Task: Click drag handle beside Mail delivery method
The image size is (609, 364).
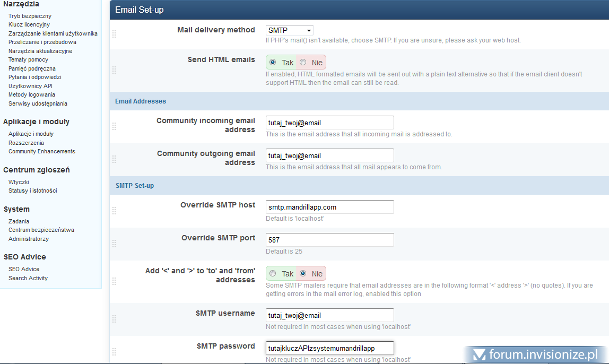Action: coord(114,34)
